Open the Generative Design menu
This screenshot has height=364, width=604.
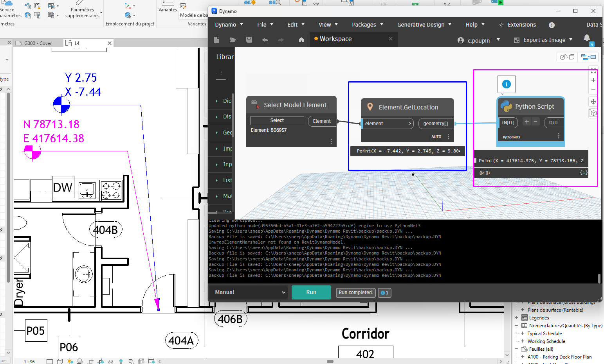click(x=421, y=24)
